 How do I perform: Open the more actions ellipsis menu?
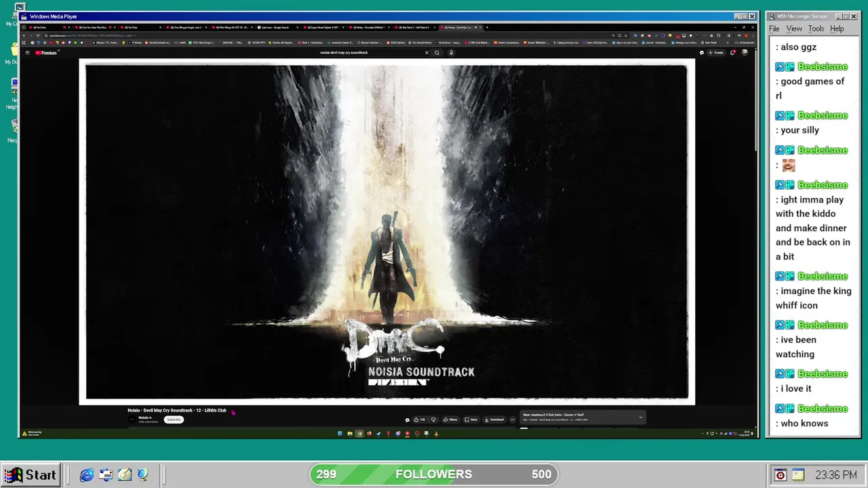[513, 420]
